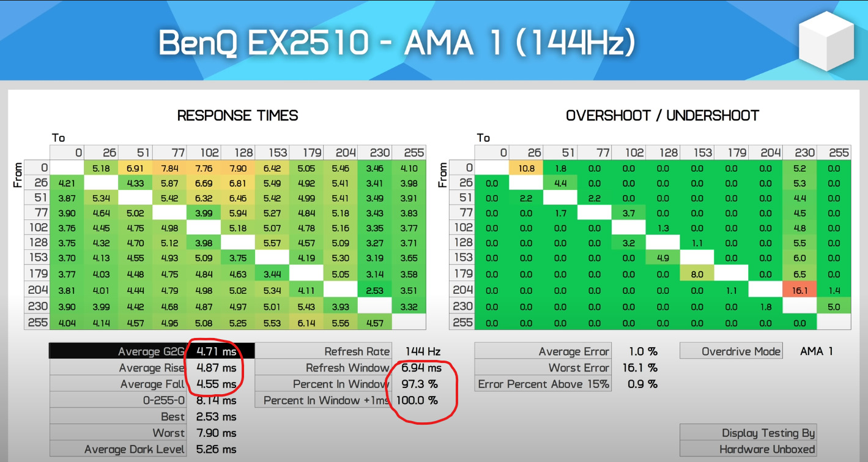Screen dimensions: 868x462
Task: Click the 7.84 response time cell
Action: tap(170, 168)
